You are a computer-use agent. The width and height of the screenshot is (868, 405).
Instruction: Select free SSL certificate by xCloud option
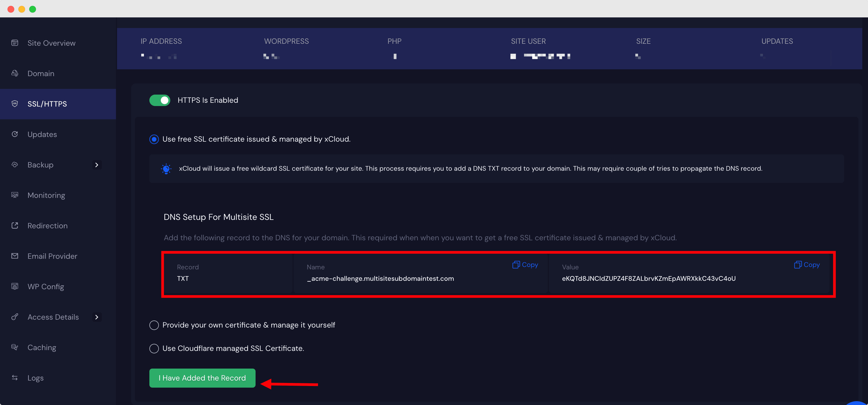pyautogui.click(x=154, y=139)
